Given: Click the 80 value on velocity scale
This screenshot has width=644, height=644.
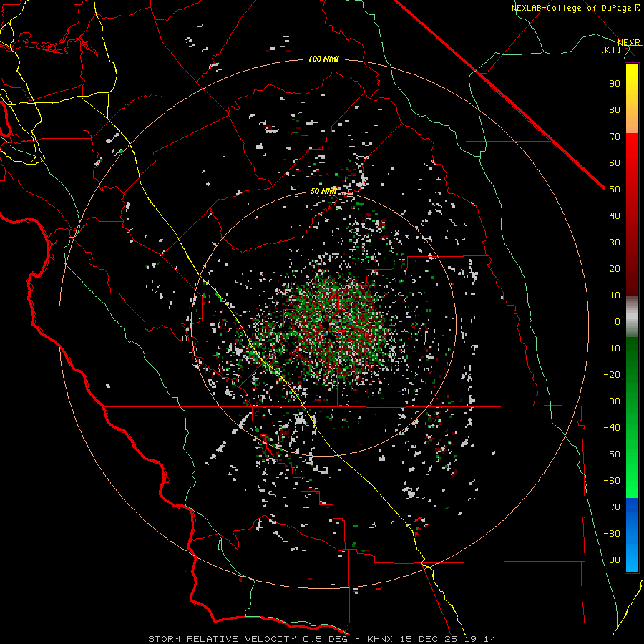Looking at the screenshot, I should 615,109.
